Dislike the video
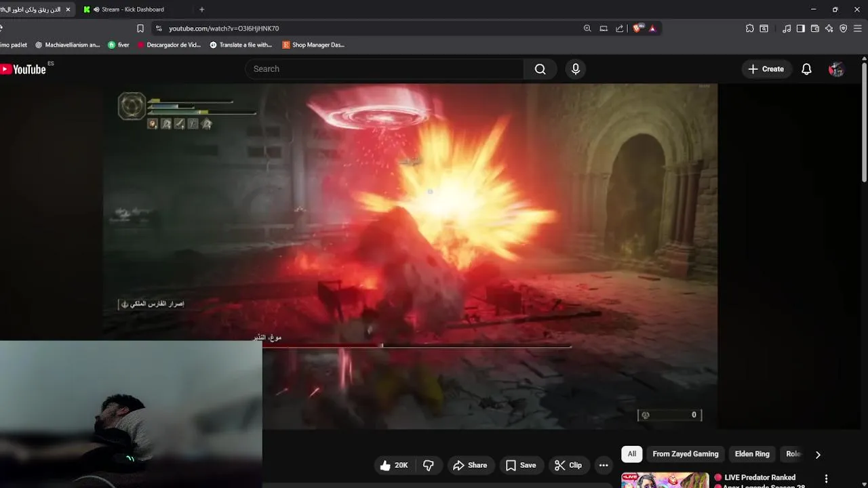 (429, 465)
